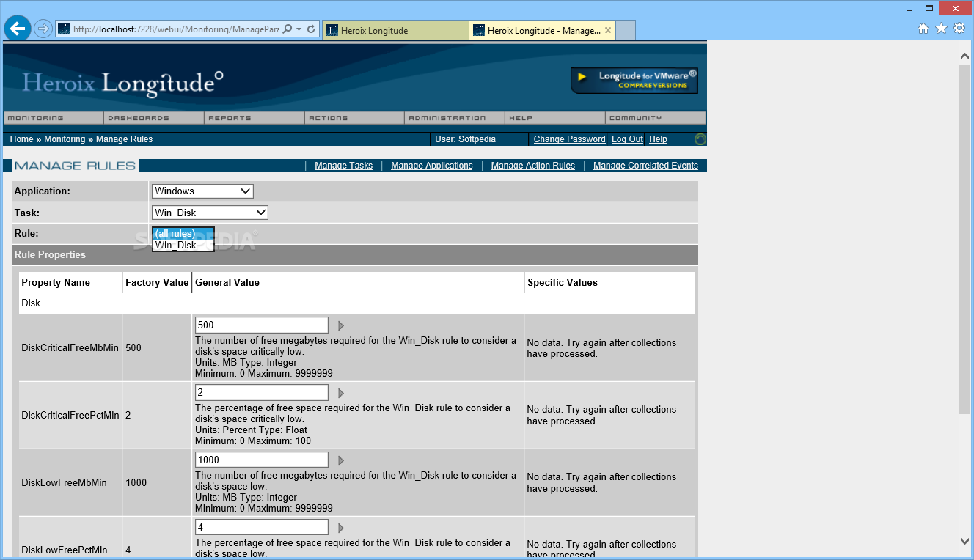Click arrow icon next to DiskLowFreePctMin value

point(340,528)
